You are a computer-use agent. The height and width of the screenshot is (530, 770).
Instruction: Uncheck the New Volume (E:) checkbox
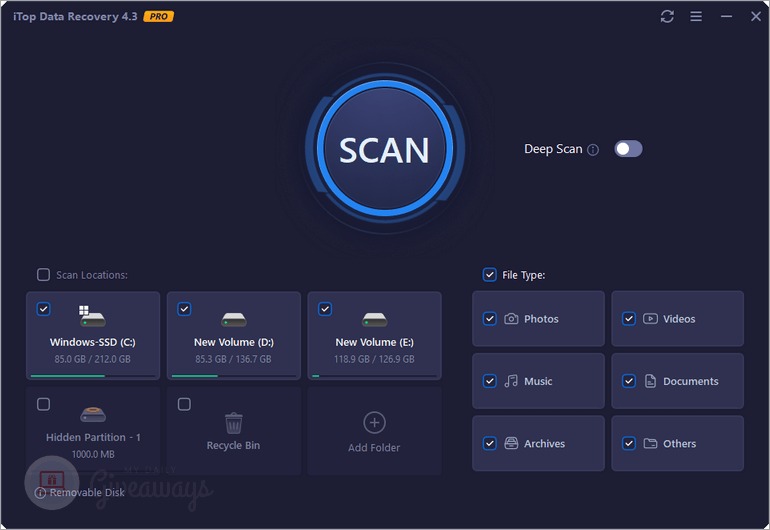pyautogui.click(x=325, y=309)
